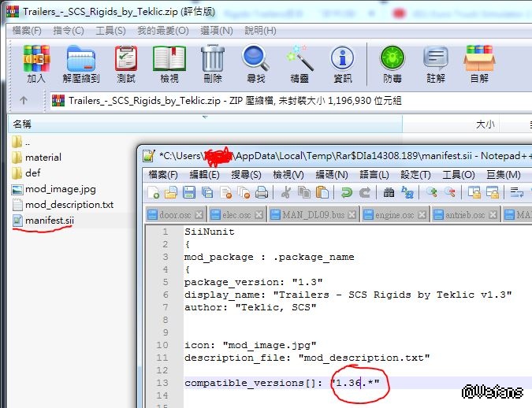Viewport: 532px width, 408px height.
Task: Click Notepad++ Print toolbar icon
Action: tap(262, 193)
